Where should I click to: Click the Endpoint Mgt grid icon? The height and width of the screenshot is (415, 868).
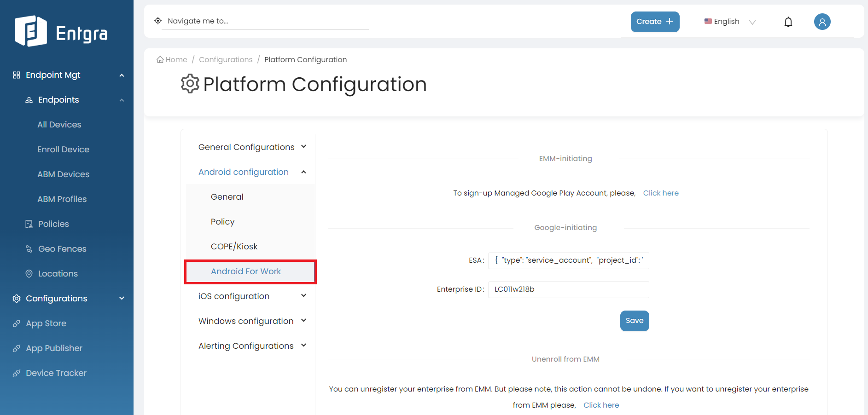click(17, 75)
